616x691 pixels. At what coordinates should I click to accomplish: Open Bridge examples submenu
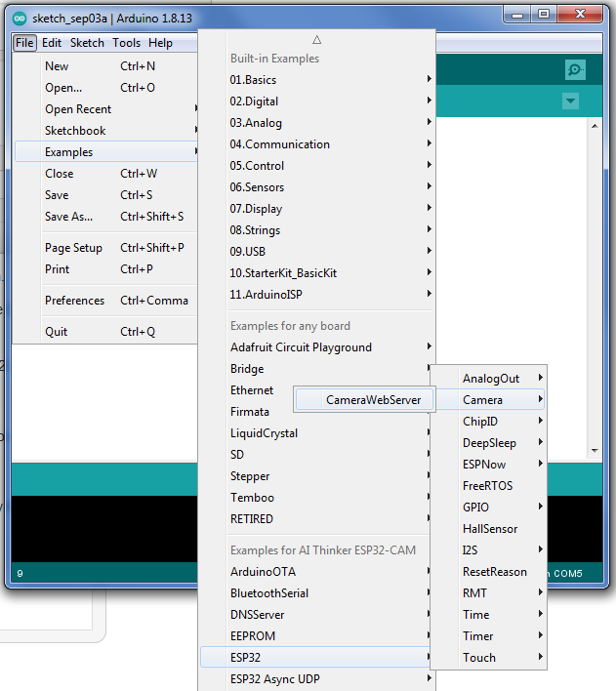(315, 369)
